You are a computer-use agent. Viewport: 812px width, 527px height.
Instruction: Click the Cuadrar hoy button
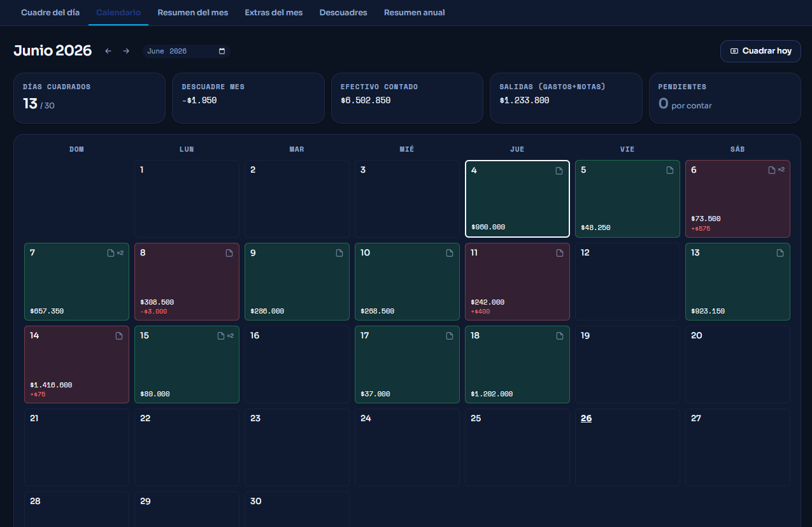[760, 51]
